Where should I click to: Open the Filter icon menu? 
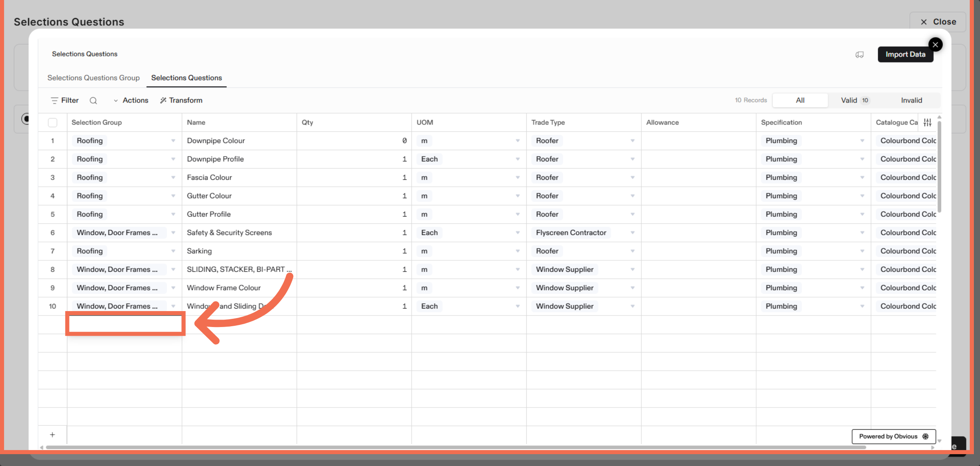54,101
